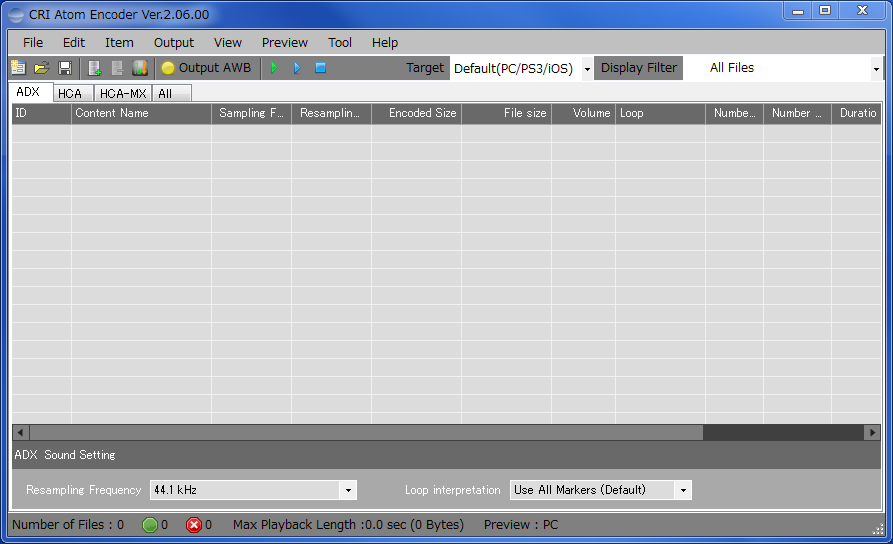Click the Number of Files status text
The image size is (893, 544).
click(x=68, y=525)
